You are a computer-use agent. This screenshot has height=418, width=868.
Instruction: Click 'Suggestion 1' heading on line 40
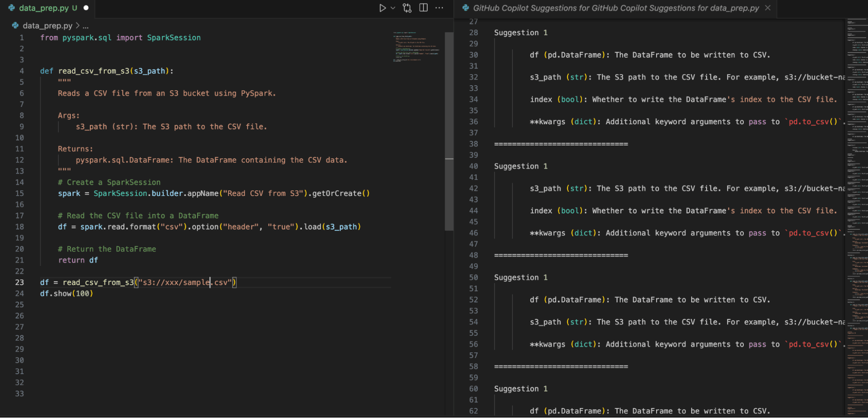pos(521,166)
